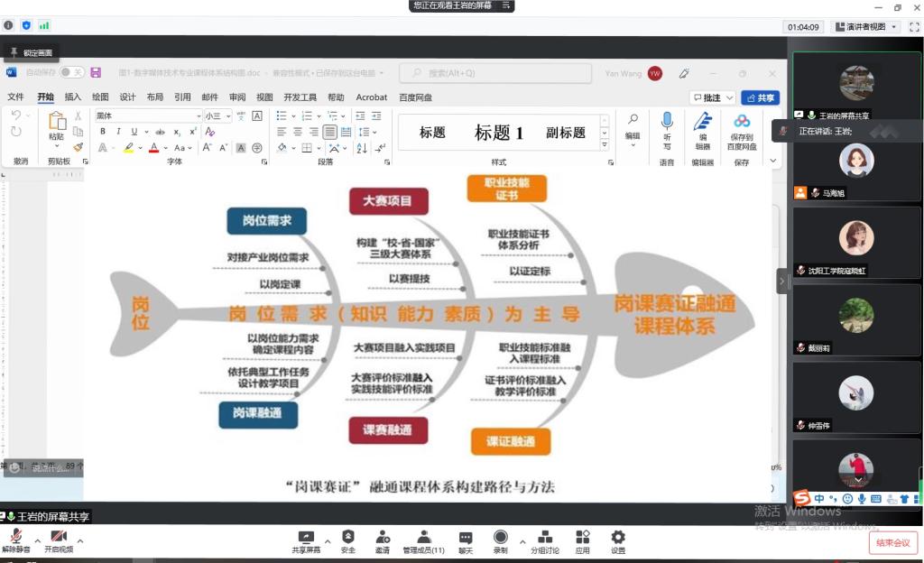Click the 编辑器 editor icon
Image resolution: width=924 pixels, height=563 pixels.
coord(702,130)
